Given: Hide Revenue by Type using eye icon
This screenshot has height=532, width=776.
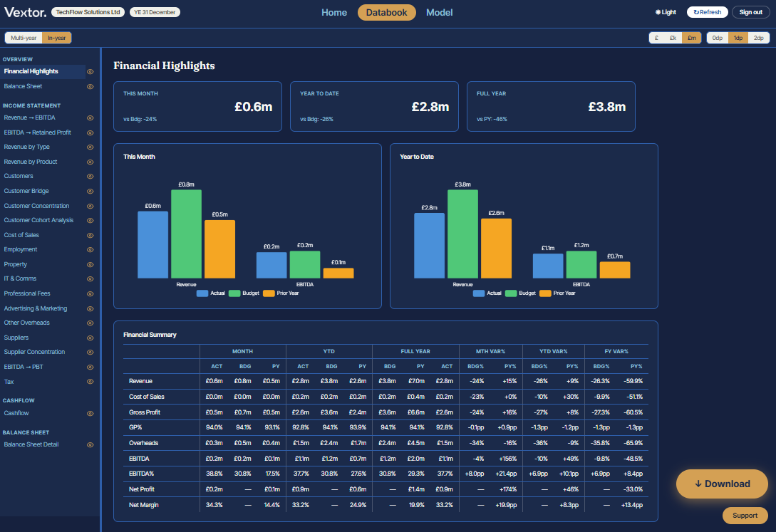Looking at the screenshot, I should tap(90, 147).
